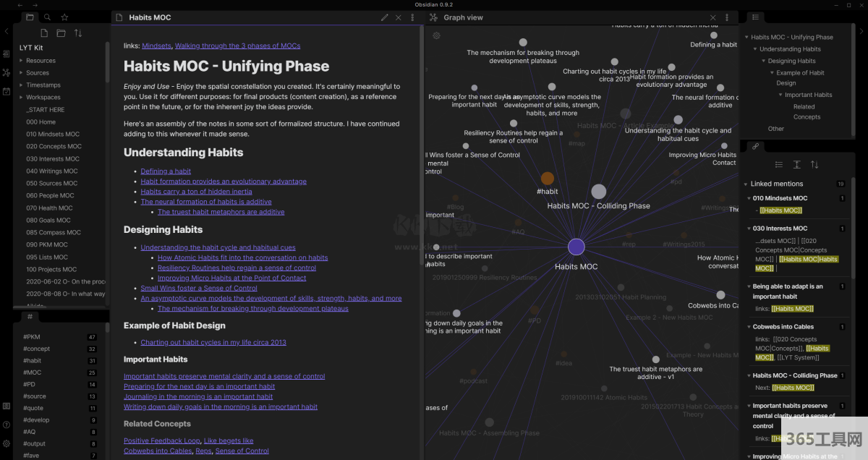
Task: Open graph view from left ribbon
Action: pyautogui.click(x=7, y=72)
